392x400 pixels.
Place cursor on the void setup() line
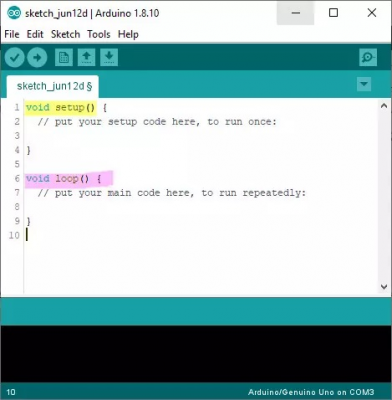click(66, 108)
